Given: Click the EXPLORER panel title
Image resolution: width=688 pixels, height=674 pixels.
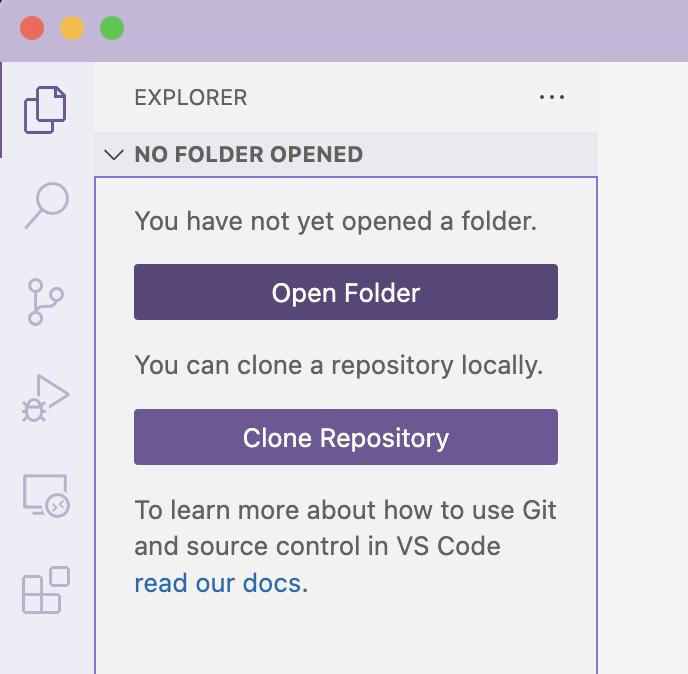Looking at the screenshot, I should (x=191, y=97).
